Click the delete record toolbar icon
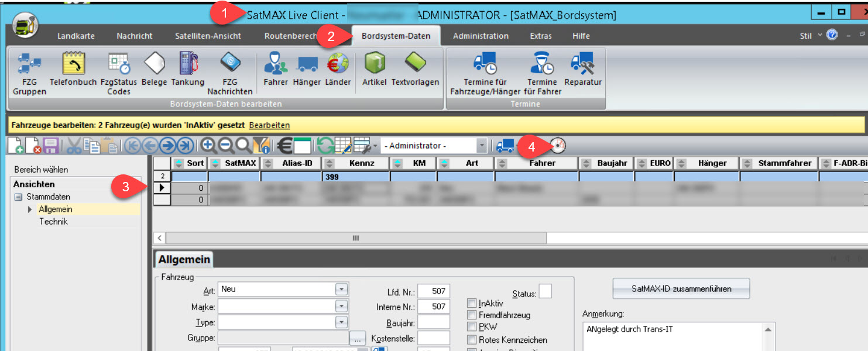Screen dimensions: 868x351 tap(33, 146)
